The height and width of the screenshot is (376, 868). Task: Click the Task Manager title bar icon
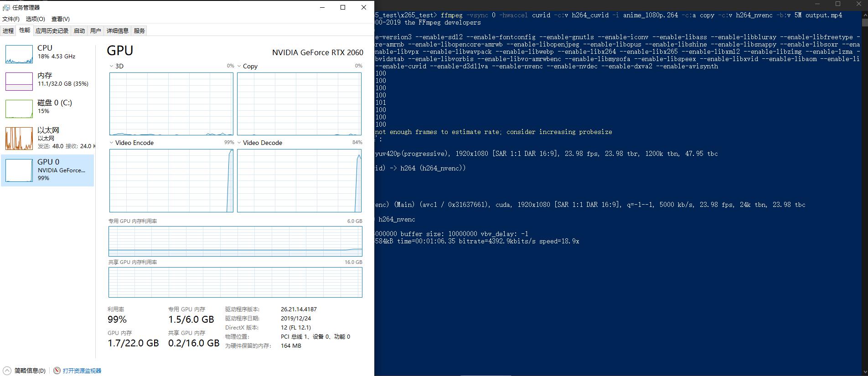[x=6, y=7]
